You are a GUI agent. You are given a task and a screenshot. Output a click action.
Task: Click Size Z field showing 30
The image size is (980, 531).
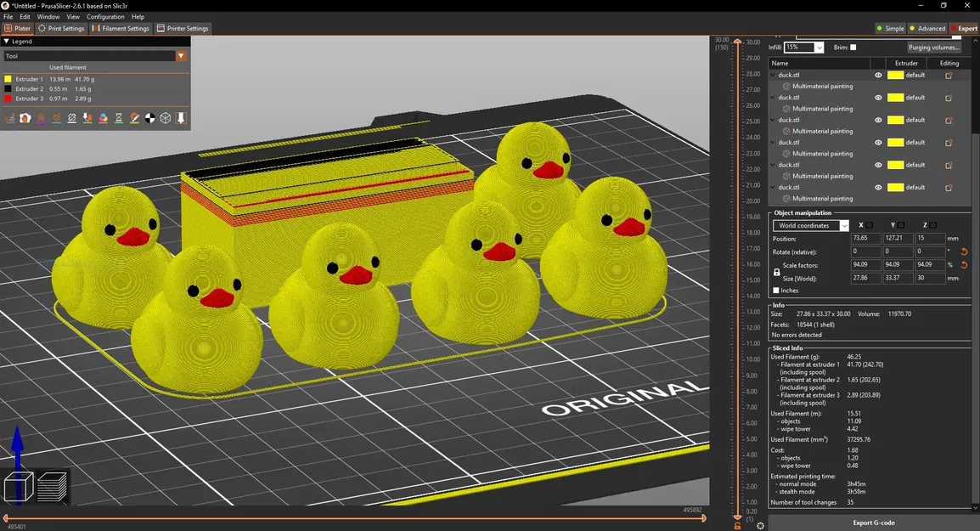pos(930,279)
